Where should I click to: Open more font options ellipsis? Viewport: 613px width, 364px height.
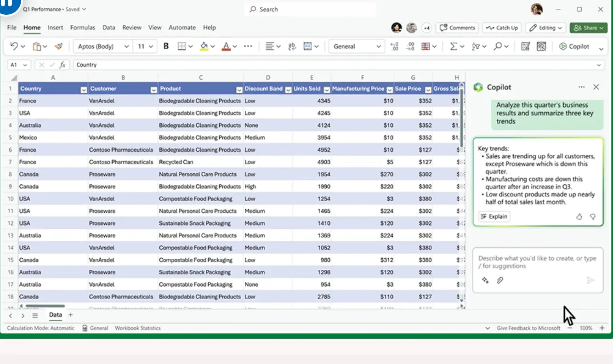(x=248, y=46)
